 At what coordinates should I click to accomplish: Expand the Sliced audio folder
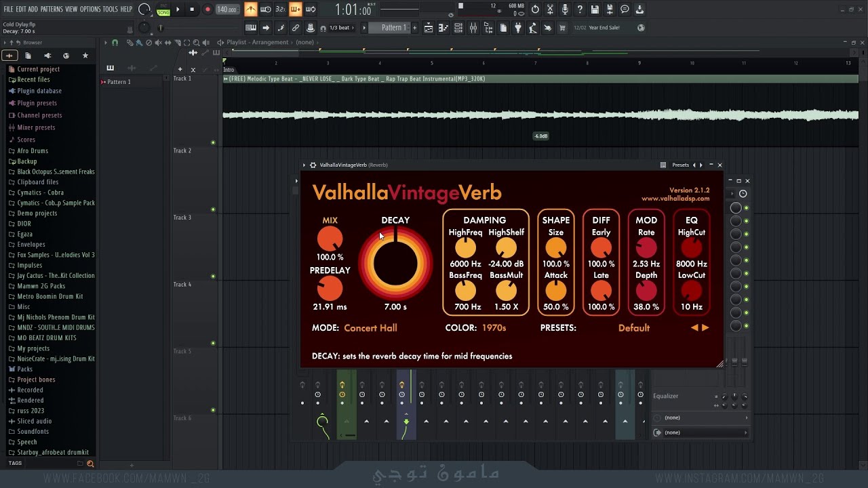pyautogui.click(x=34, y=421)
